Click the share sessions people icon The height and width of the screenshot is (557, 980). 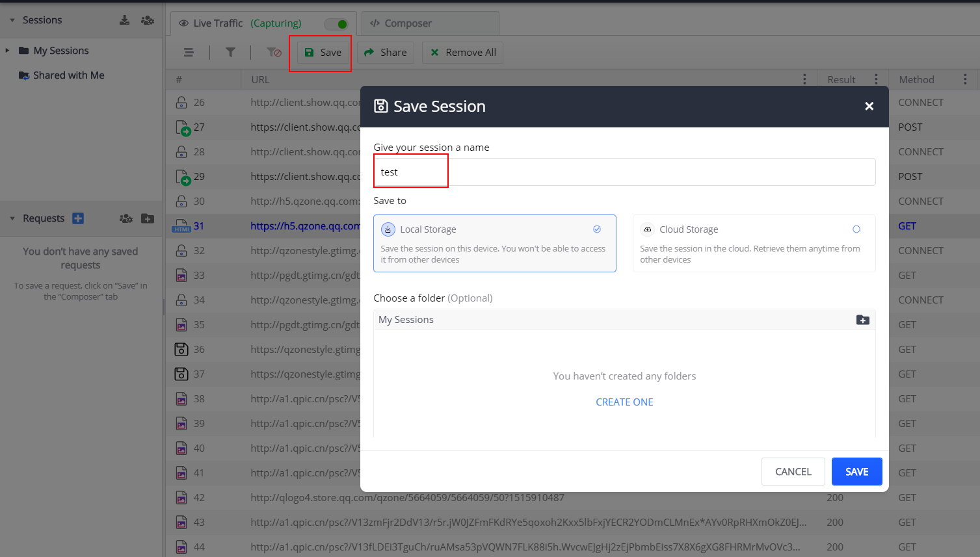(x=148, y=20)
